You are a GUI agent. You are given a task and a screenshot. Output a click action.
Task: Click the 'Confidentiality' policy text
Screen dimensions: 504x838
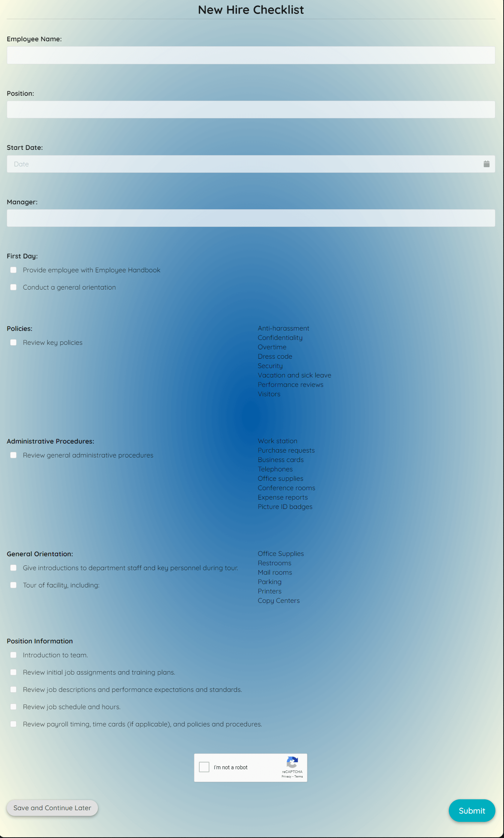click(280, 338)
